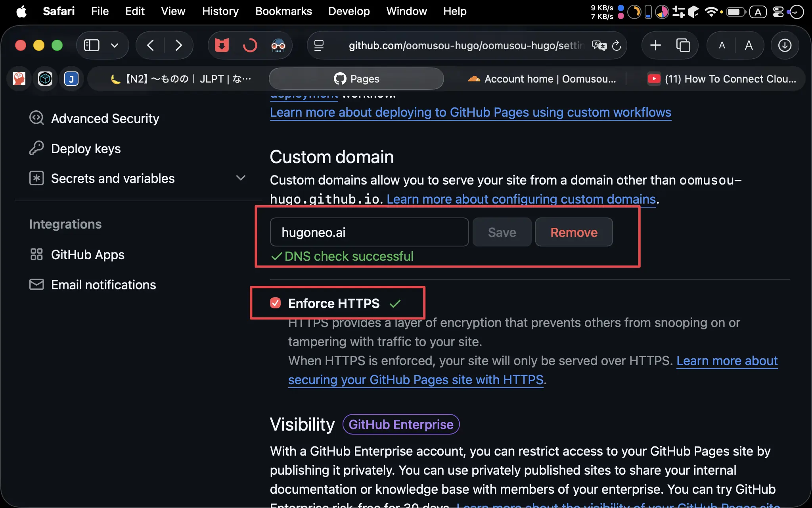Open the History menu
Image resolution: width=812 pixels, height=508 pixels.
click(220, 11)
